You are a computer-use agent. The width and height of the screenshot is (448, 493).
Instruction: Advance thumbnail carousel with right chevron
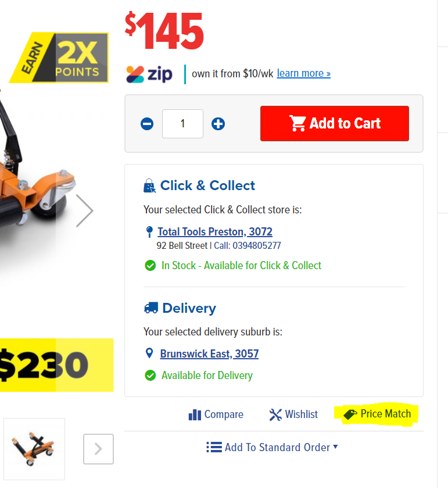coord(98,449)
